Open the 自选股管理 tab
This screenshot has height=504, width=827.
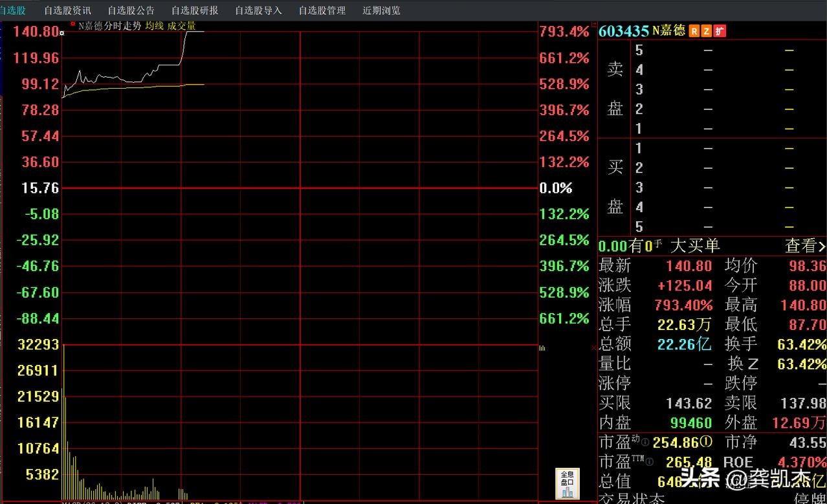pyautogui.click(x=322, y=10)
